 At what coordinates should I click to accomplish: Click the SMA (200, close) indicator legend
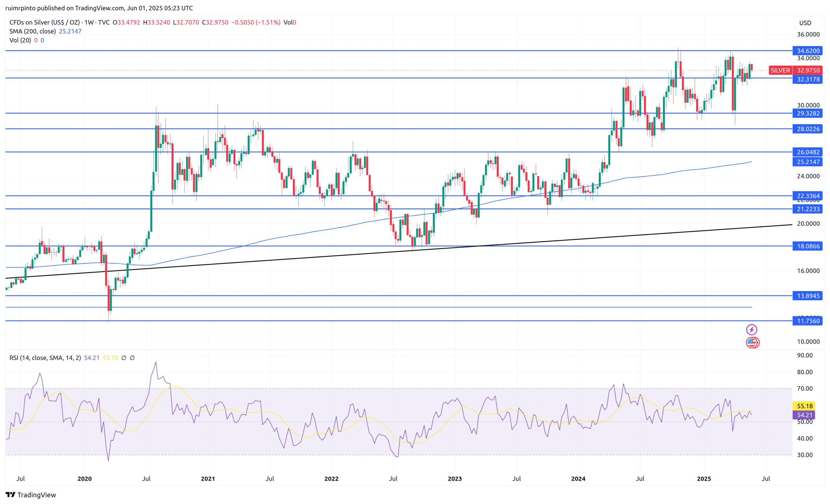[33, 31]
